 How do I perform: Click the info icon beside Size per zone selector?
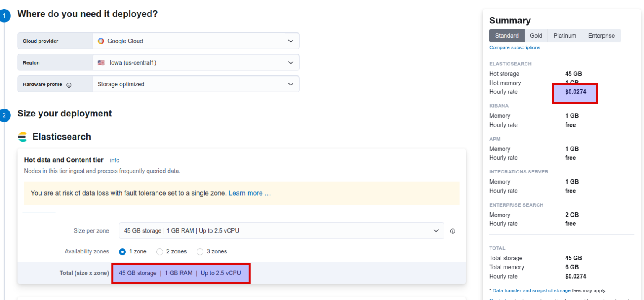pyautogui.click(x=453, y=231)
